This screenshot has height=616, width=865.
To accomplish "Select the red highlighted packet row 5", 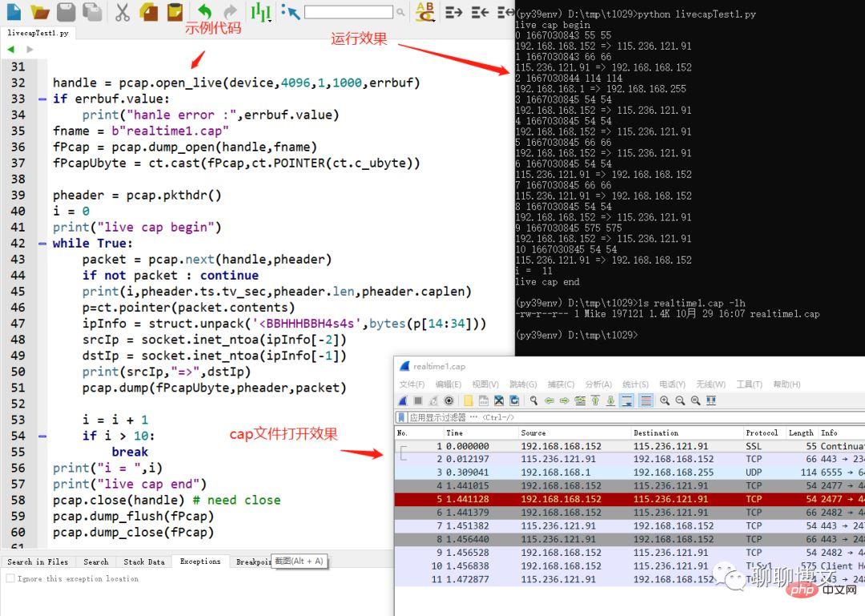I will point(630,499).
